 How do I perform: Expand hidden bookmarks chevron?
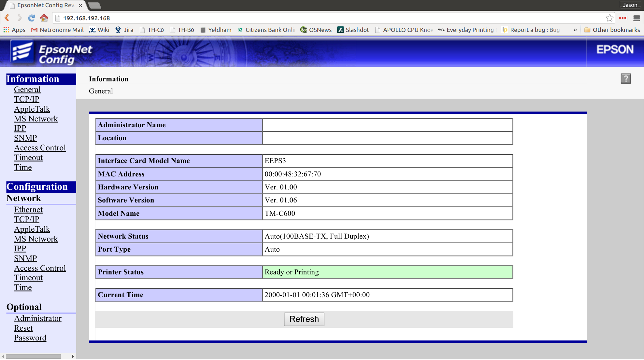point(575,30)
